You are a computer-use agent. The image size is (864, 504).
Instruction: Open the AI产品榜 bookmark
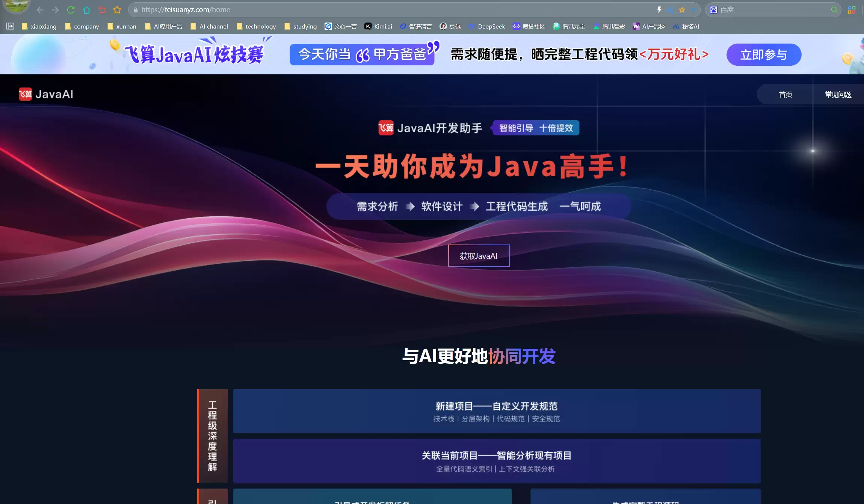(x=649, y=26)
